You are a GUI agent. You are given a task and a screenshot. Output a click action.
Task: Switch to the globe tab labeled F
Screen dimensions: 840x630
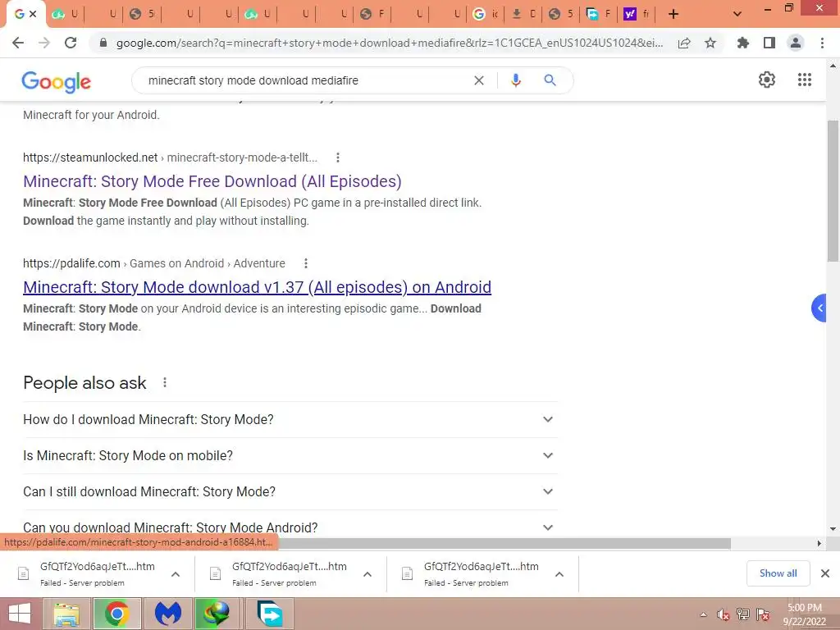point(373,14)
